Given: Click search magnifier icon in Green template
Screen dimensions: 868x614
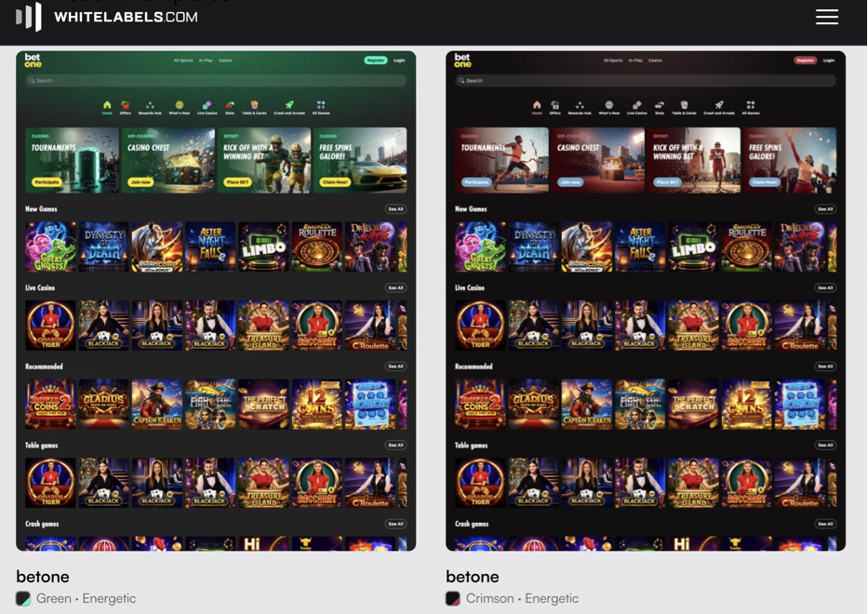Looking at the screenshot, I should 33,81.
